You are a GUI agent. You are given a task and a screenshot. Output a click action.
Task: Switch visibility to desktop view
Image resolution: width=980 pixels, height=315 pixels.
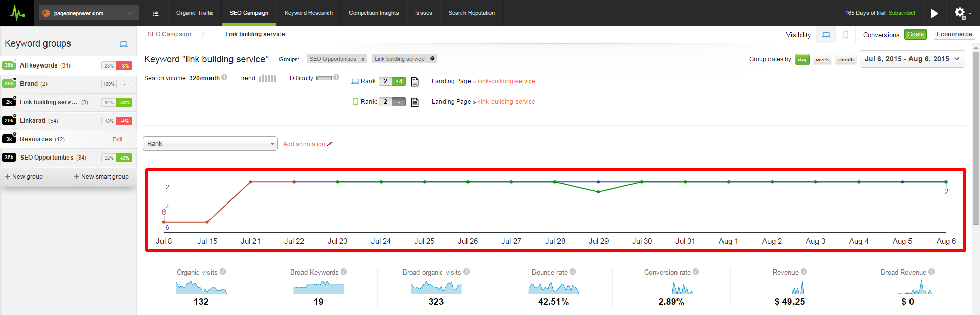tap(826, 35)
